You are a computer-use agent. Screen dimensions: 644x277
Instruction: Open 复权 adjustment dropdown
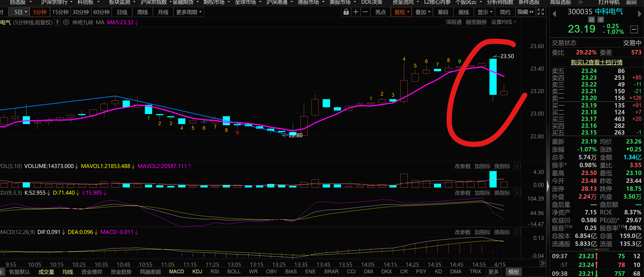point(402,12)
